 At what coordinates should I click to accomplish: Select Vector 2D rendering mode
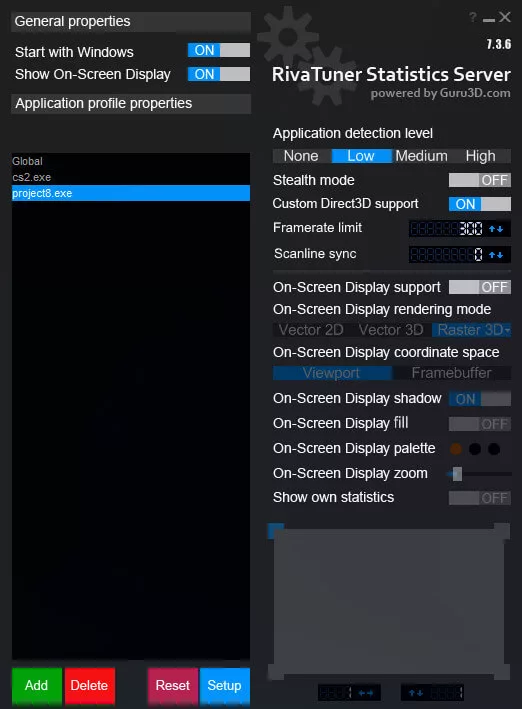(311, 330)
